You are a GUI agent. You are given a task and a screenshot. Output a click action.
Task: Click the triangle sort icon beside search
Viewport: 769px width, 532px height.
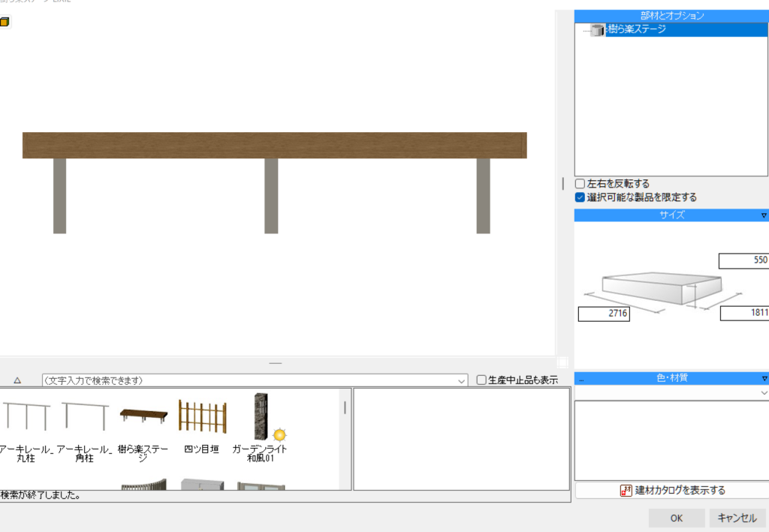coord(17,380)
